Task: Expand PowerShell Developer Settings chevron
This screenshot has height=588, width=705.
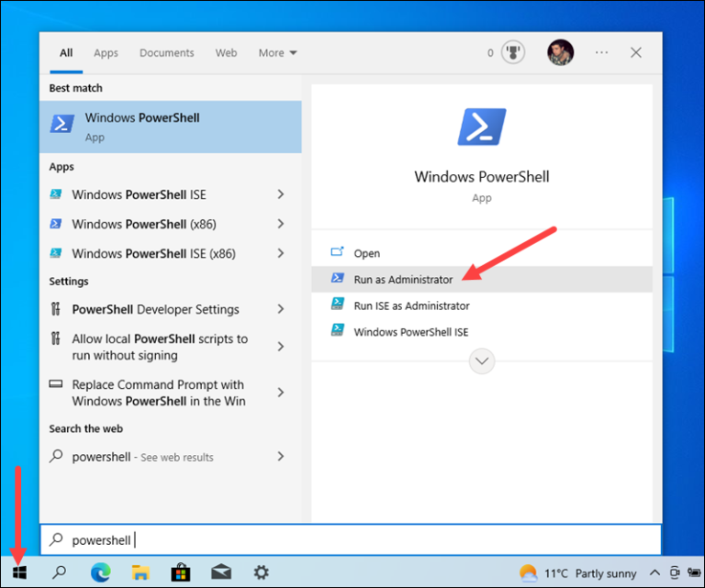Action: click(x=281, y=309)
